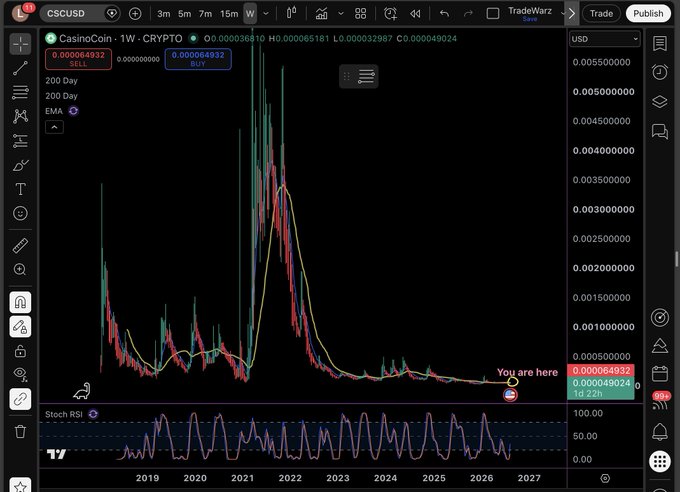Expand the top toolbar right chevron
The image size is (680, 492).
pyautogui.click(x=572, y=13)
